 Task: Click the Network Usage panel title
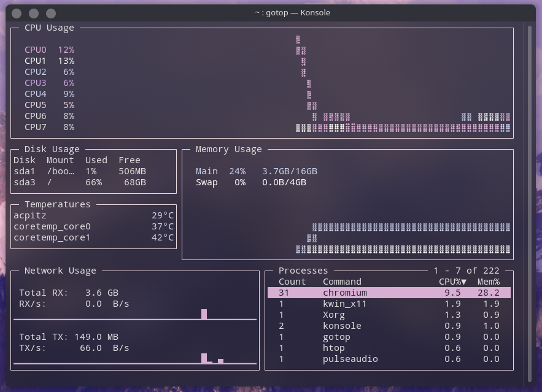coord(60,271)
